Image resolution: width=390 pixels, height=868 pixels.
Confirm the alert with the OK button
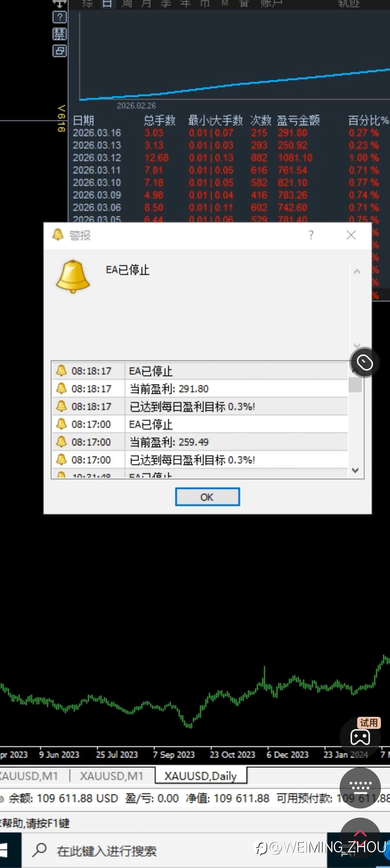[x=207, y=497]
